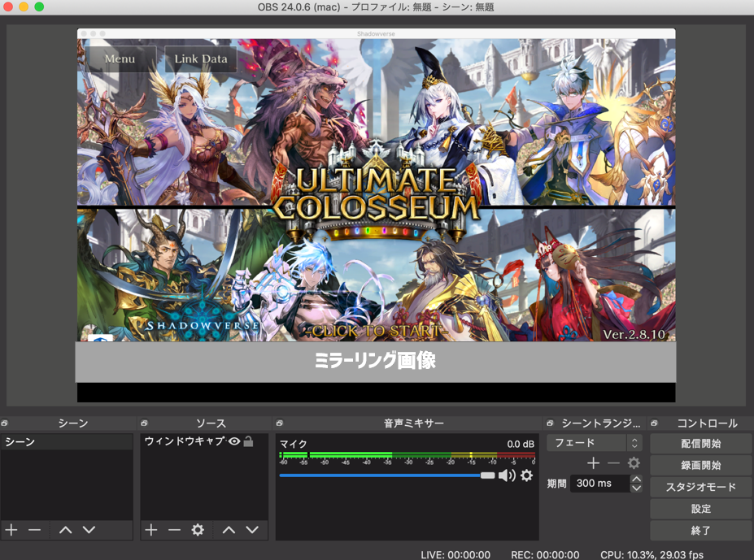The width and height of the screenshot is (754, 560).
Task: Open 設定 settings button
Action: click(x=700, y=509)
